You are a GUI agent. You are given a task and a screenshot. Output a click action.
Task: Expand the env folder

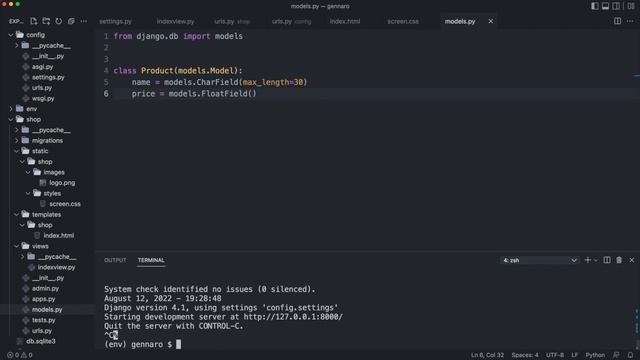[x=11, y=109]
